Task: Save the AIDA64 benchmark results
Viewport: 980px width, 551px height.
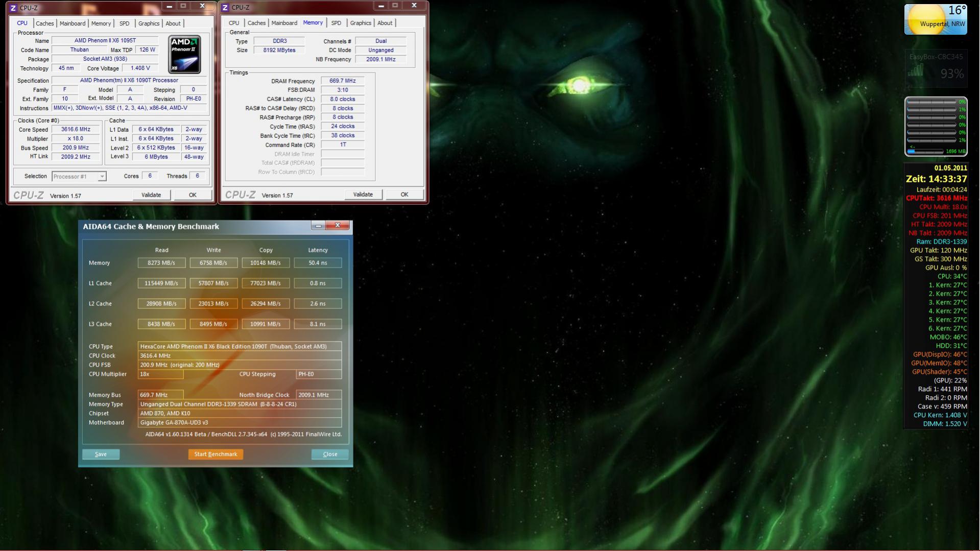Action: pos(101,454)
